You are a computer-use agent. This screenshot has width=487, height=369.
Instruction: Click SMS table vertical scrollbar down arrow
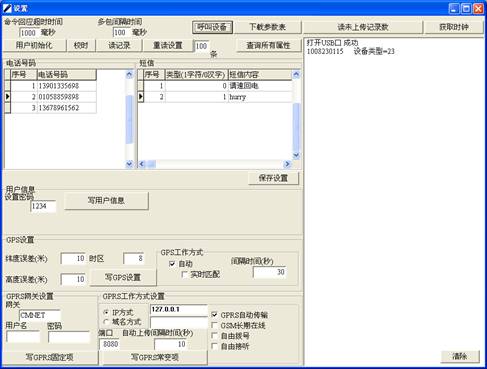[x=296, y=155]
